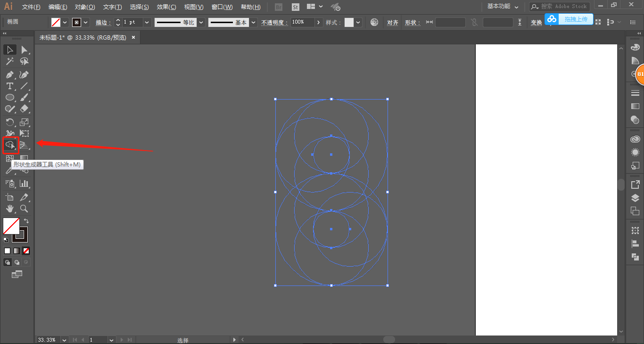Viewport: 644px width, 344px height.
Task: Select the Magic Wand tool
Action: tap(10, 61)
